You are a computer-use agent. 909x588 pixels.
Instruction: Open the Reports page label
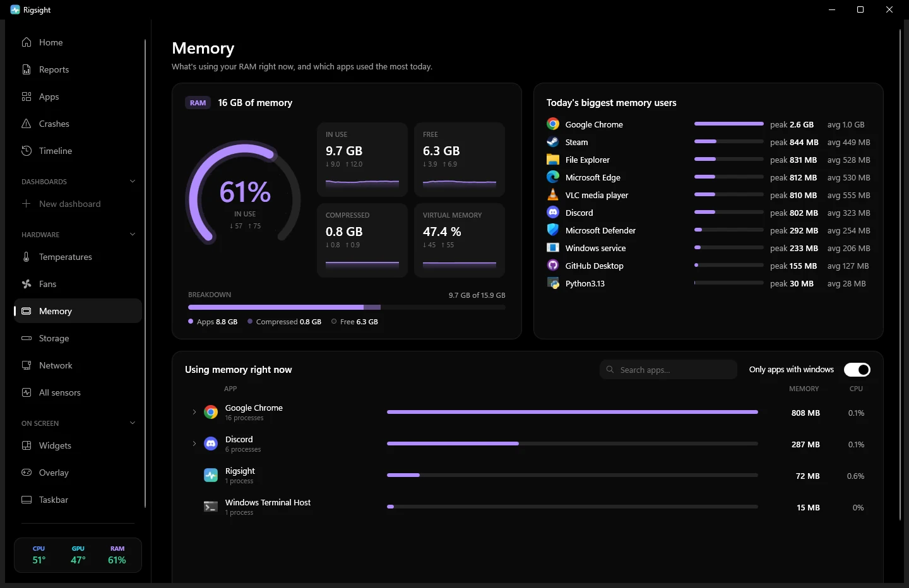coord(54,69)
